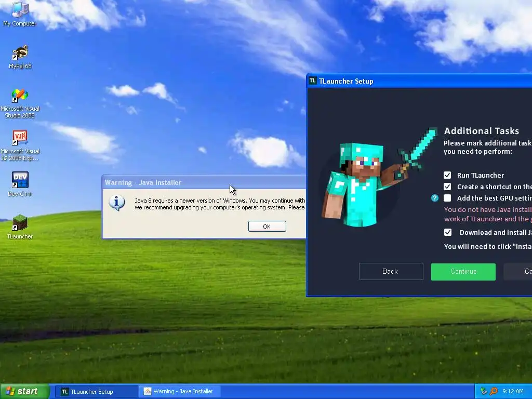Enable Add the best GPU settings checkbox
This screenshot has width=532, height=399.
(x=447, y=198)
